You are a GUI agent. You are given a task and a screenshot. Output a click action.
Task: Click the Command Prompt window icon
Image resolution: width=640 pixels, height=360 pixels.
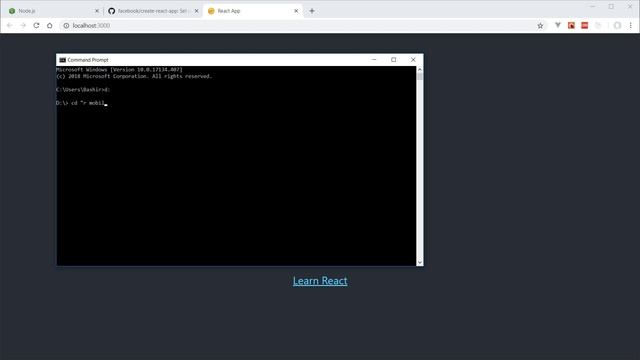pos(62,60)
